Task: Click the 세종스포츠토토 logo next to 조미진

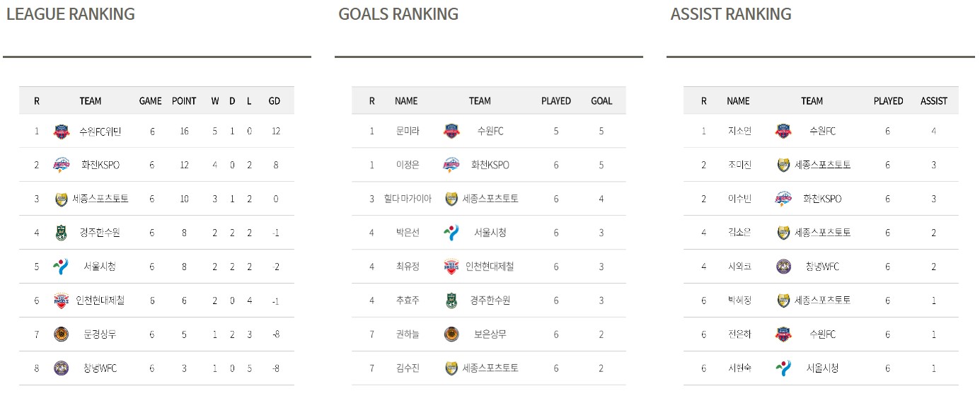Action: (x=783, y=165)
